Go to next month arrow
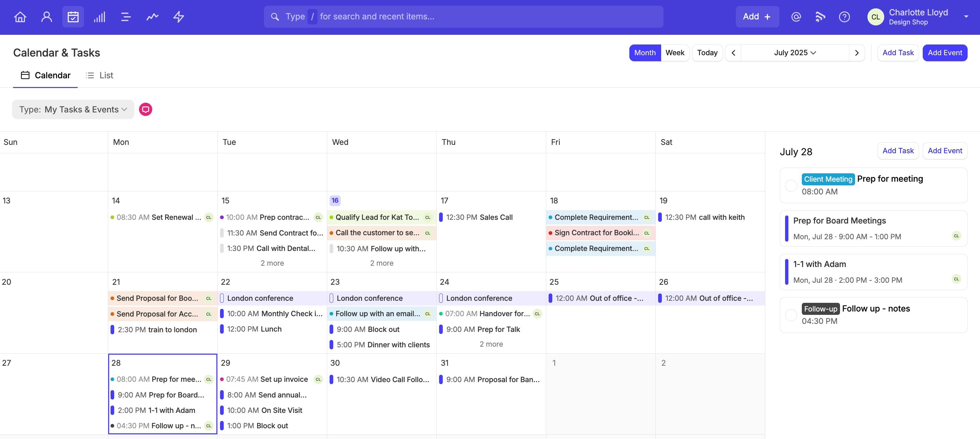The image size is (980, 439). [x=857, y=53]
